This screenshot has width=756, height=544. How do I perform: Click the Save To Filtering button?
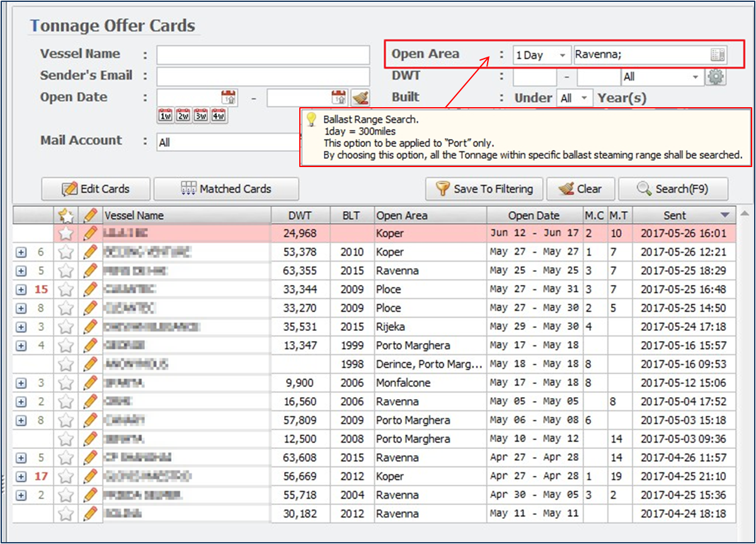[484, 188]
